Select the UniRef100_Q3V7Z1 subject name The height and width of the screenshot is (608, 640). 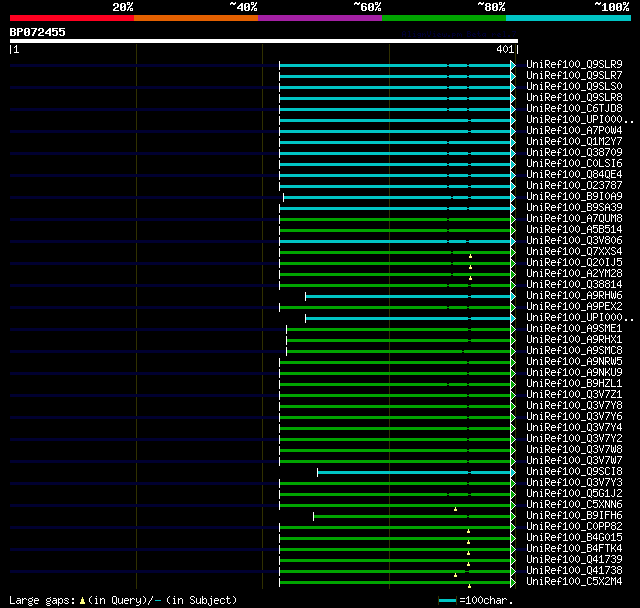pos(574,395)
